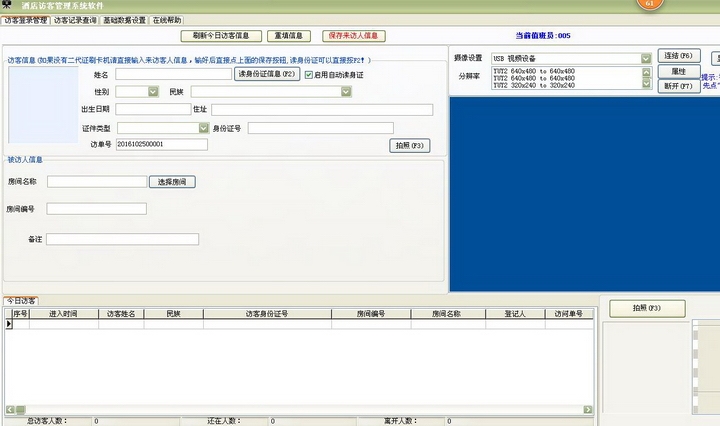Viewport: 720px width, 426px height.
Task: Click the app icon in the title bar
Action: (8, 5)
